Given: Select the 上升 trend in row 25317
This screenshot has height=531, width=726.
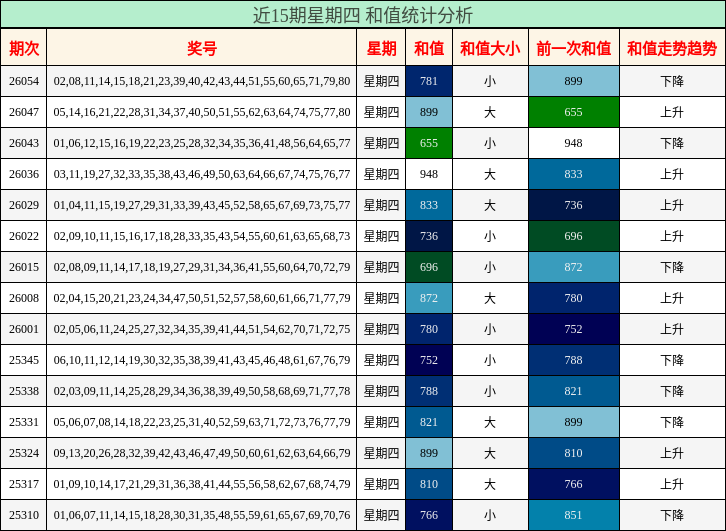Looking at the screenshot, I should click(x=672, y=484).
